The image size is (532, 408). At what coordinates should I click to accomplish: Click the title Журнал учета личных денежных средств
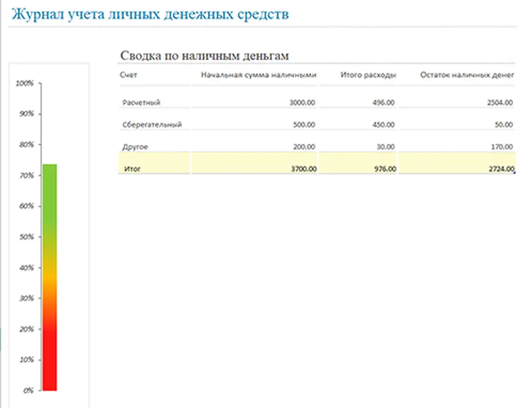point(150,14)
